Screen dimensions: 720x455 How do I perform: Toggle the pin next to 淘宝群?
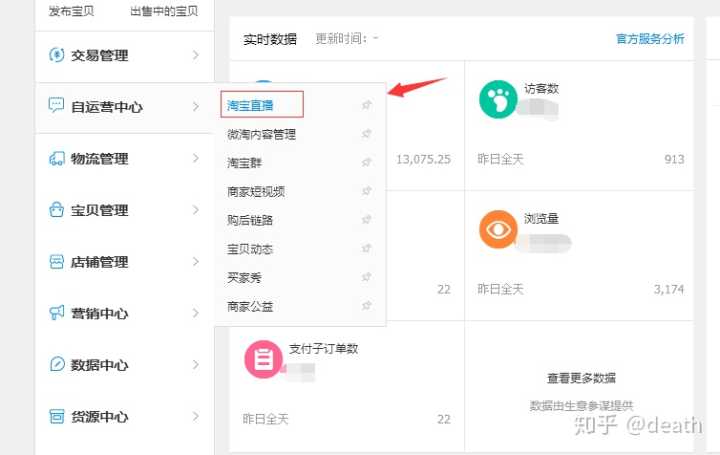[x=366, y=162]
